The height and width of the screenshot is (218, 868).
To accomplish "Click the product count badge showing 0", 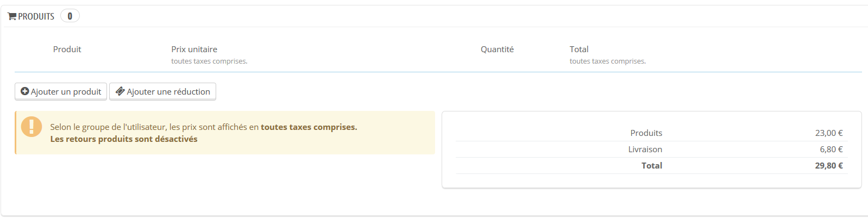I will point(70,16).
